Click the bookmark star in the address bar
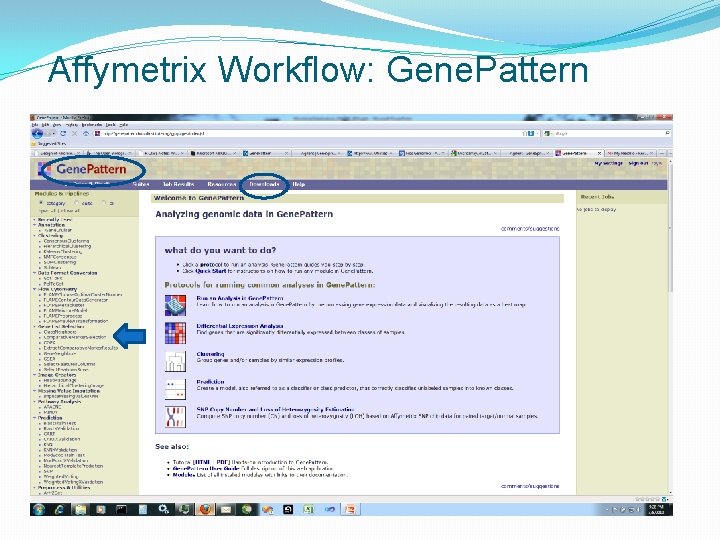 524,134
